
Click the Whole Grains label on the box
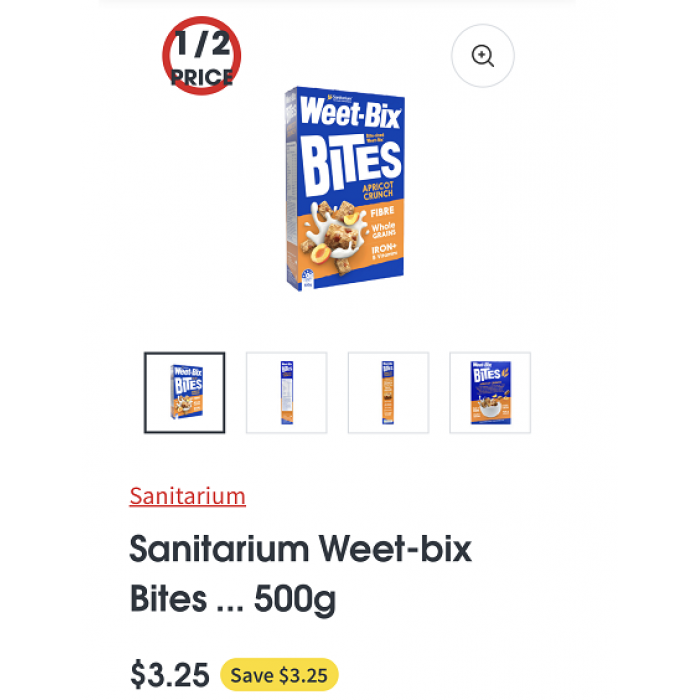click(383, 228)
